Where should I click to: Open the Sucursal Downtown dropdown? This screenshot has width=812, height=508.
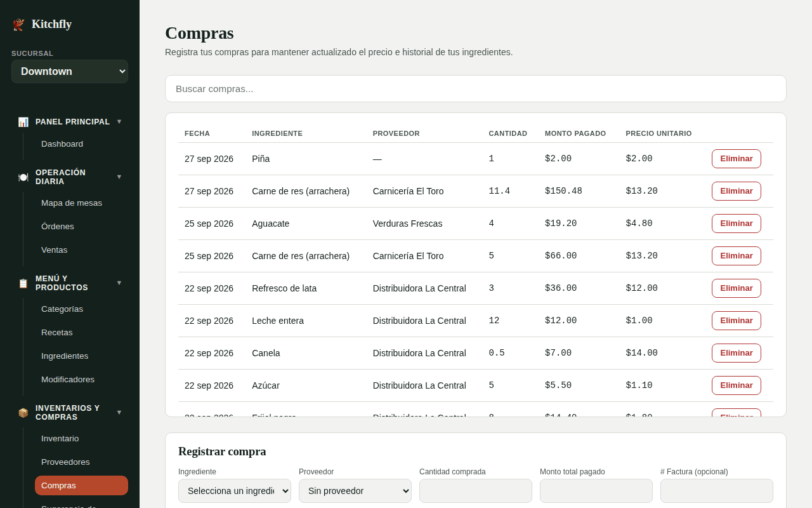point(70,71)
